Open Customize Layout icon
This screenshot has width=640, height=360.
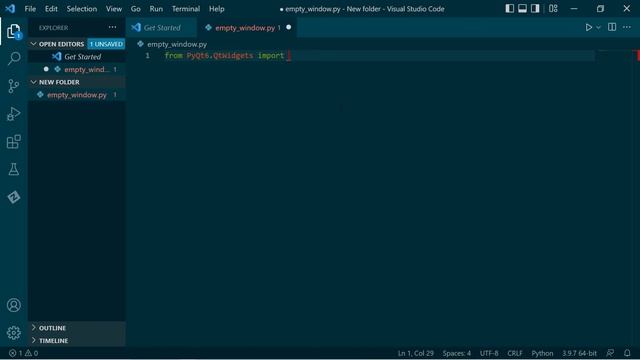553,9
